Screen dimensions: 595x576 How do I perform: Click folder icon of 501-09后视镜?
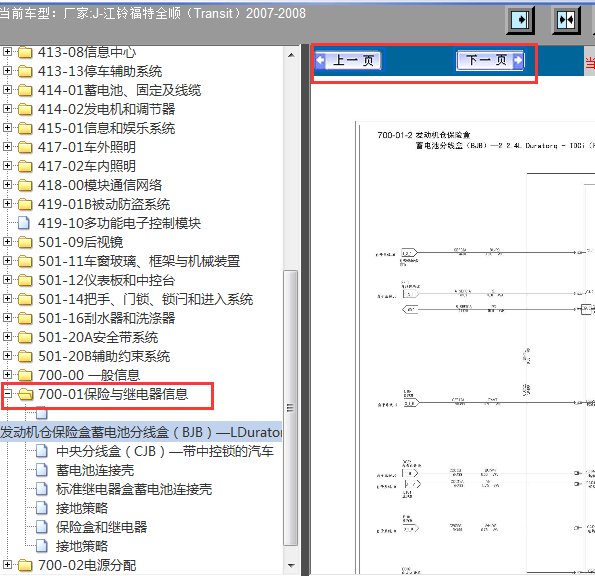[x=25, y=242]
